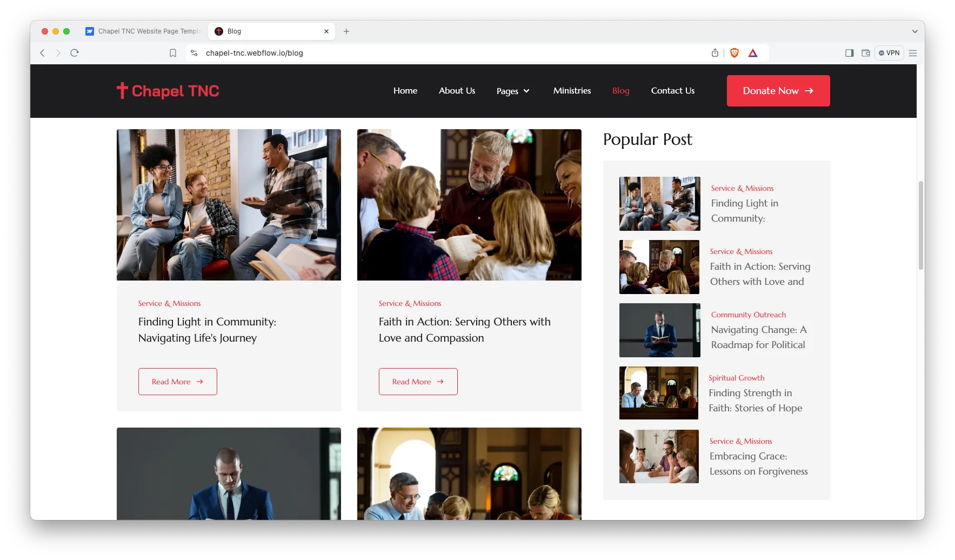Screen dimensions: 955x560
Task: Click the page vertical scrollbar thumb
Action: [x=921, y=225]
